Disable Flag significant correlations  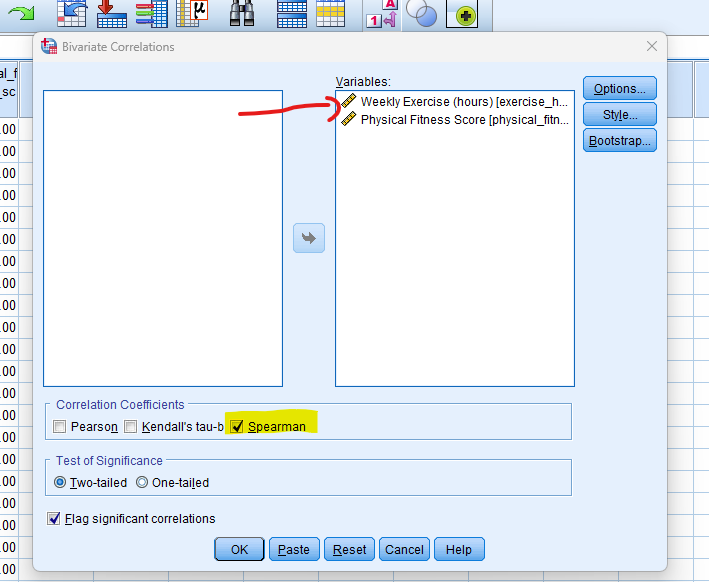point(54,518)
